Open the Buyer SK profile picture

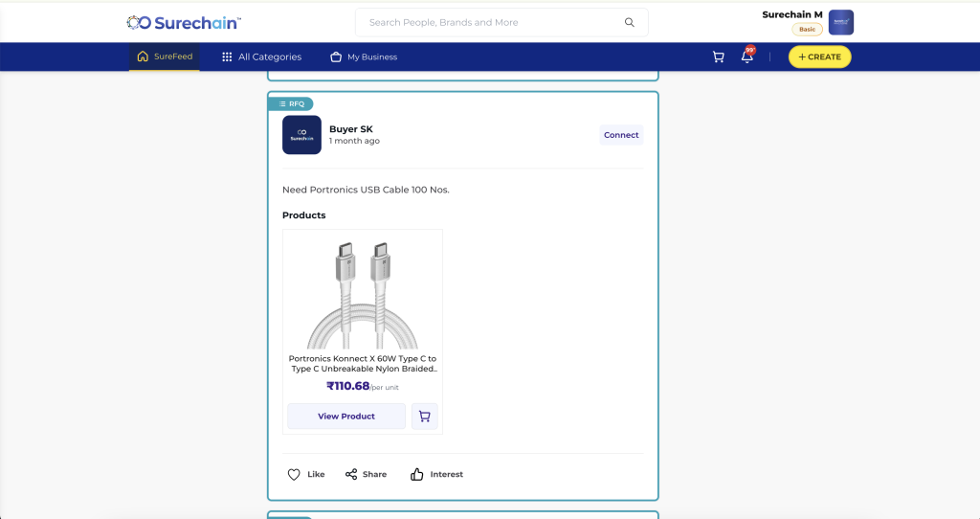pyautogui.click(x=301, y=134)
